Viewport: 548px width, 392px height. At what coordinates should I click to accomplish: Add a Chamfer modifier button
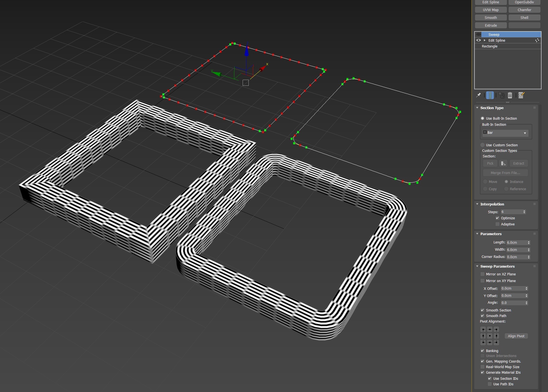(x=524, y=10)
